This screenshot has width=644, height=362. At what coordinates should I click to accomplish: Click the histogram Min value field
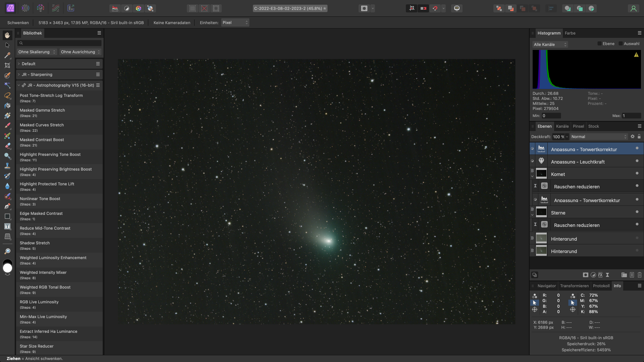[x=551, y=116]
